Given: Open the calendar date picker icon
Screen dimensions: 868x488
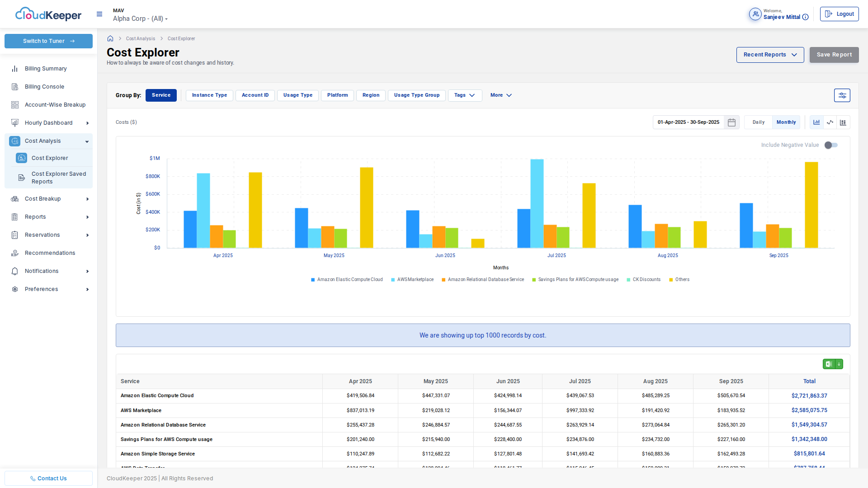Looking at the screenshot, I should (x=731, y=122).
